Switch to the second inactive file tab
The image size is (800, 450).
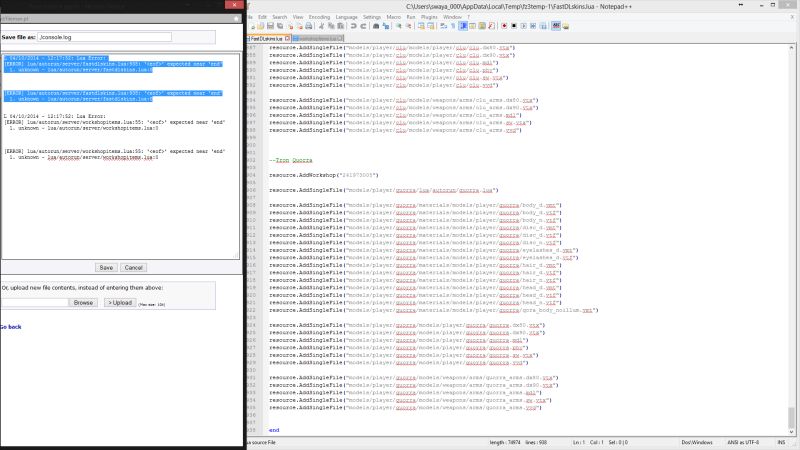(318, 38)
